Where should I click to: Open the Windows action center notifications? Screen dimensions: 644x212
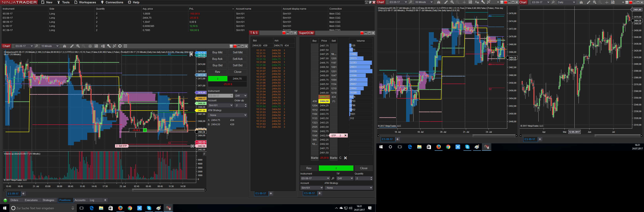tap(370, 208)
